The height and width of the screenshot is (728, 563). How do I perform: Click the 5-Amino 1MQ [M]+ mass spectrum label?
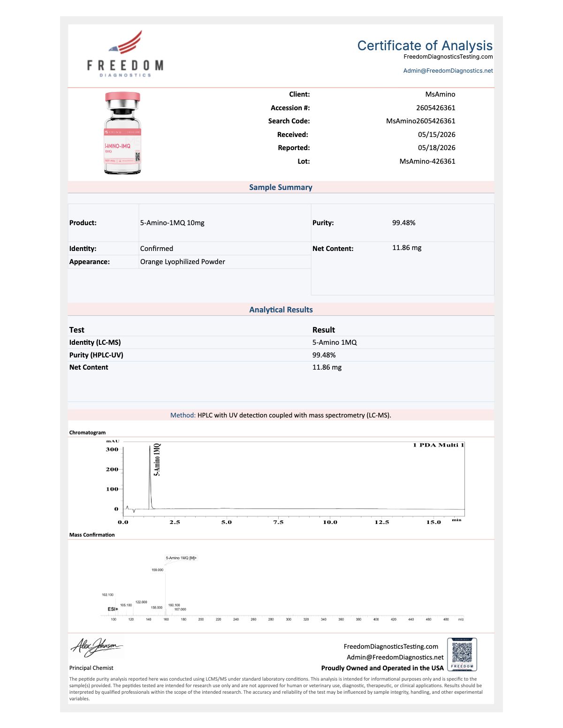(x=181, y=558)
